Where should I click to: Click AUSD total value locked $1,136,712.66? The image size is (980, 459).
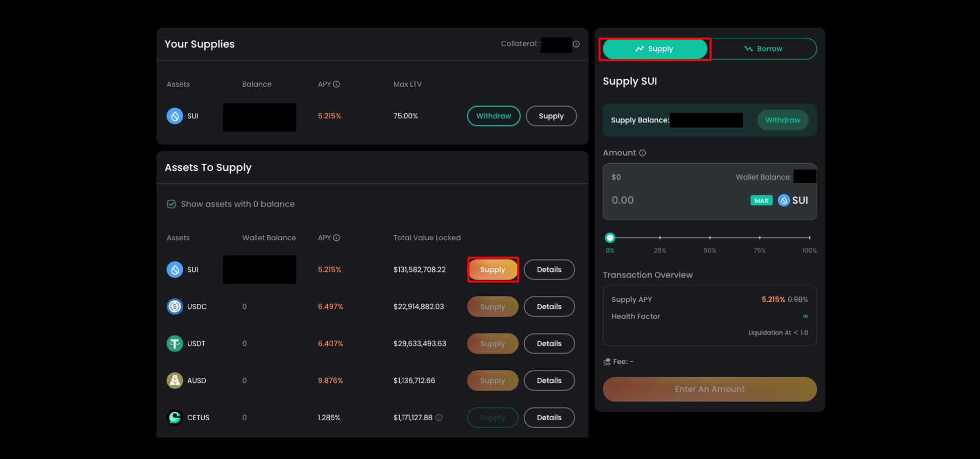(414, 380)
